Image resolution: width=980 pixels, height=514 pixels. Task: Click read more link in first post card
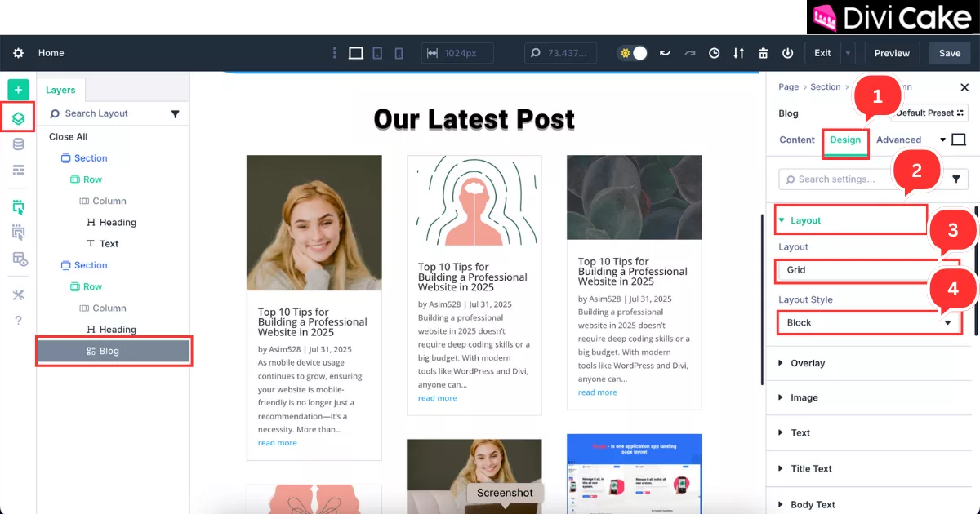point(278,443)
